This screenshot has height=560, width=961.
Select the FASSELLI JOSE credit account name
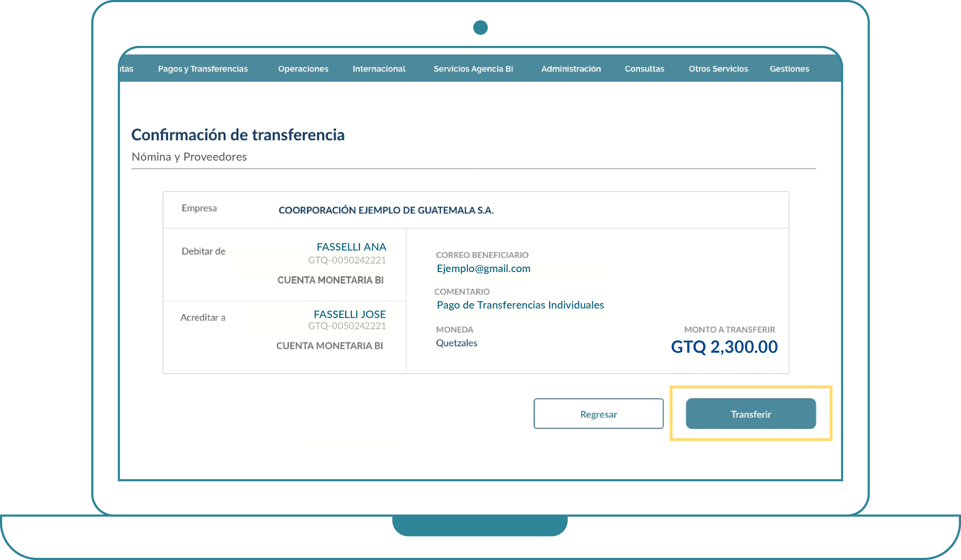click(350, 314)
